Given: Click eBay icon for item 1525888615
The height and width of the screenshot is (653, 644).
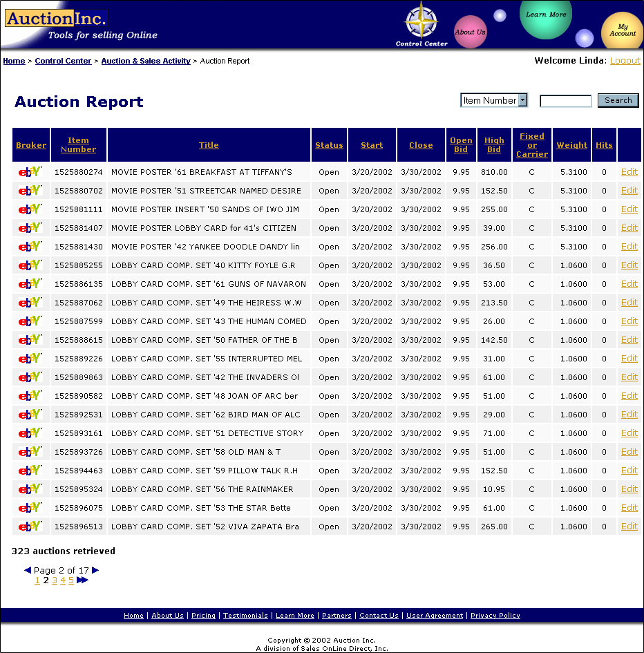Looking at the screenshot, I should (30, 340).
